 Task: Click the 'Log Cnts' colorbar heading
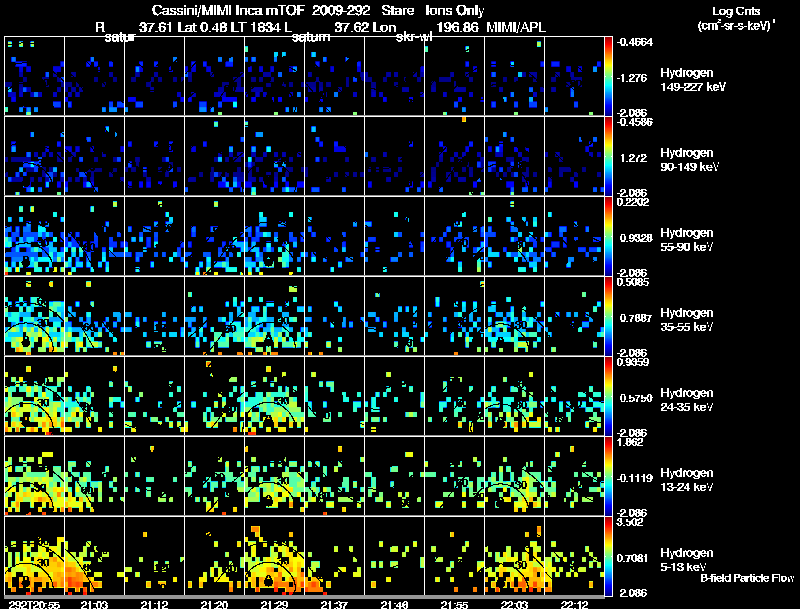coord(736,11)
